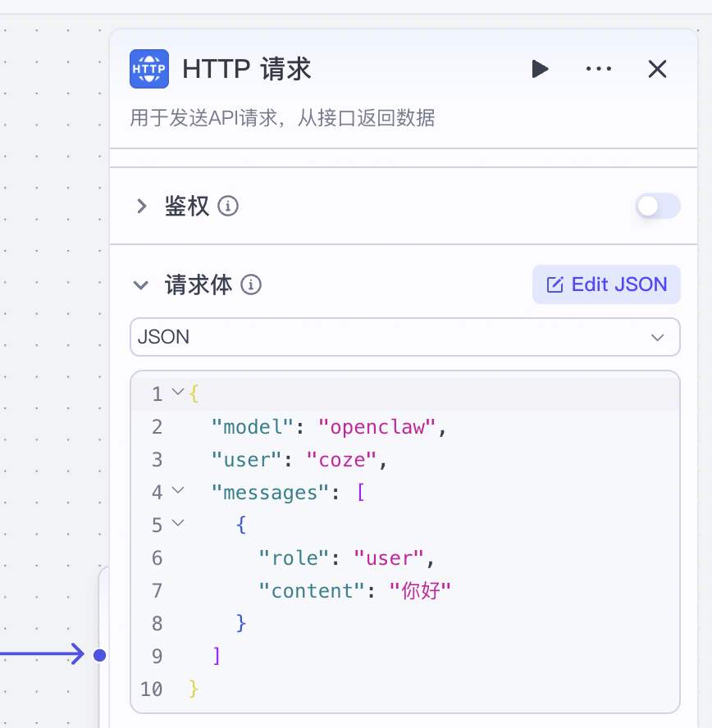Open the three-dot more options menu
This screenshot has height=728, width=712.
pyautogui.click(x=599, y=69)
